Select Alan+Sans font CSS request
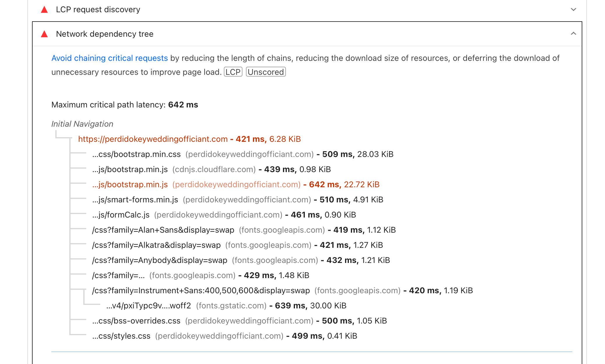The height and width of the screenshot is (364, 605). tap(163, 230)
